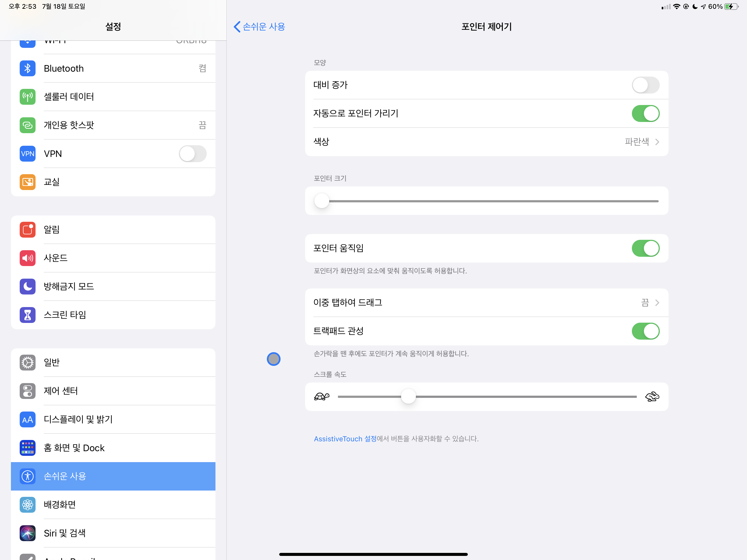Image resolution: width=747 pixels, height=560 pixels.
Task: Disable the 트랙패드 관성 toggle
Action: pos(645,331)
